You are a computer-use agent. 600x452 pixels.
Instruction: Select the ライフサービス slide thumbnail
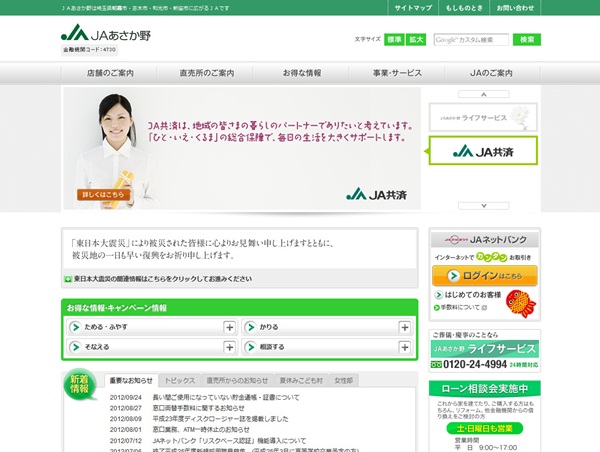point(483,117)
